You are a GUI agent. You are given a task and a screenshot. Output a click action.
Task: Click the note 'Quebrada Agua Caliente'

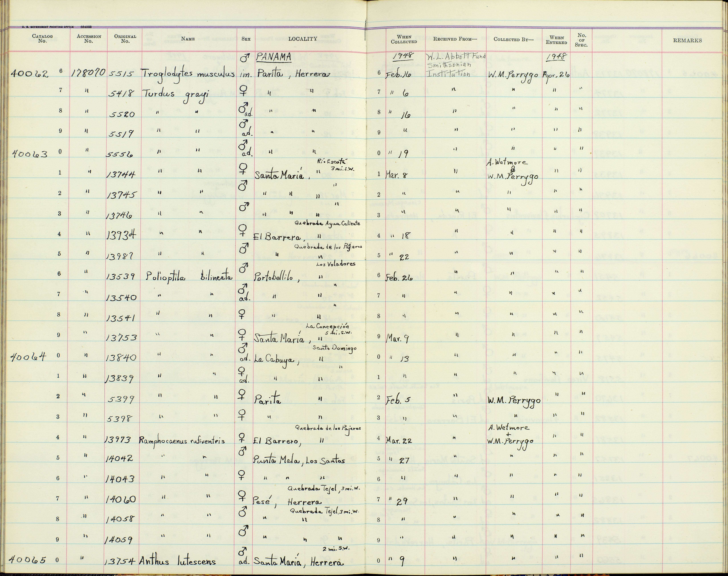click(x=327, y=223)
